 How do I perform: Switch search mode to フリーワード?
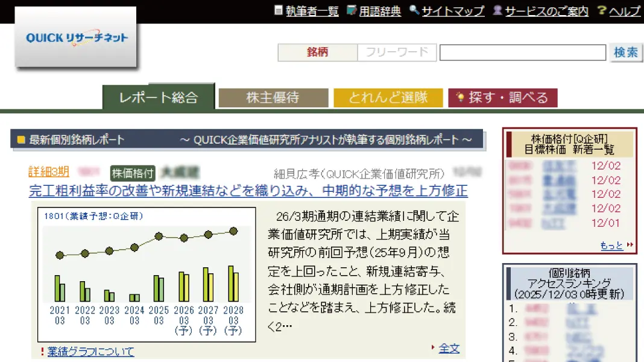click(397, 52)
